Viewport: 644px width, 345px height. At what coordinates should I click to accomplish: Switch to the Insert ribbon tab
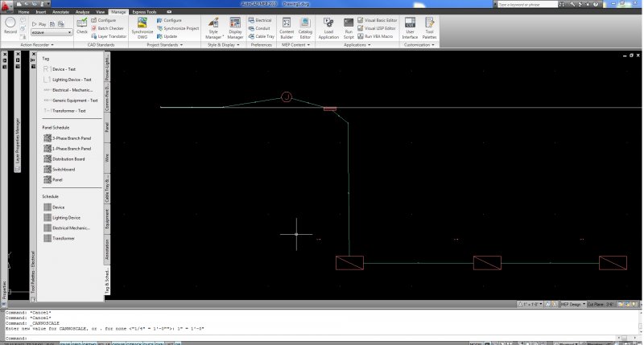point(41,12)
